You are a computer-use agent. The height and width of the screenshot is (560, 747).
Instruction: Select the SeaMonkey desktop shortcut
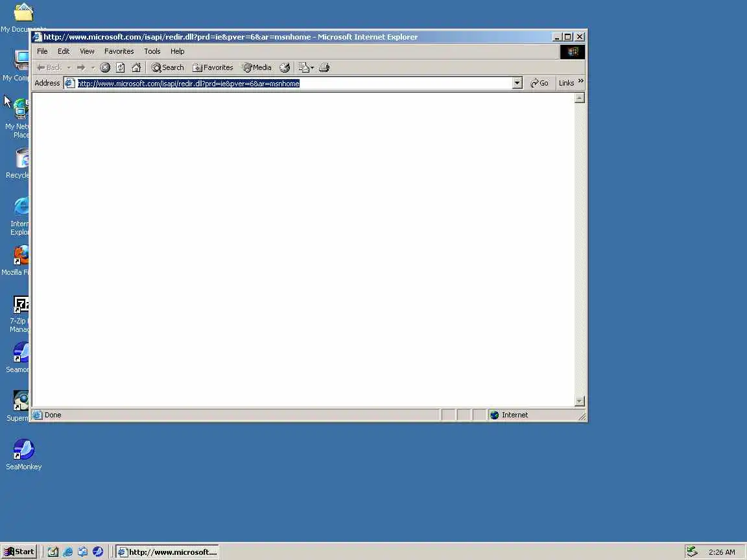coord(23,455)
